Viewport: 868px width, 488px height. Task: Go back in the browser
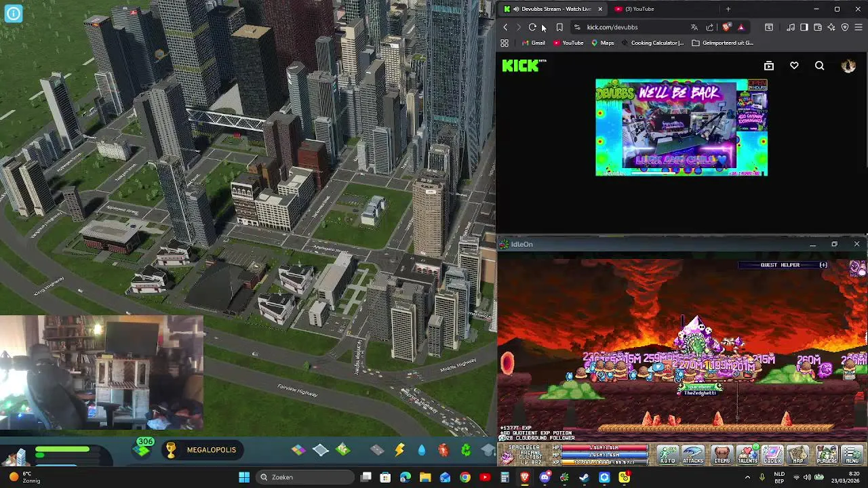[x=505, y=27]
